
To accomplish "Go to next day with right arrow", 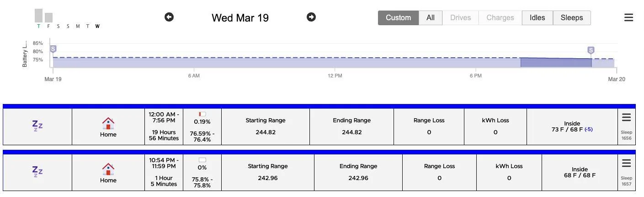I will pyautogui.click(x=311, y=17).
